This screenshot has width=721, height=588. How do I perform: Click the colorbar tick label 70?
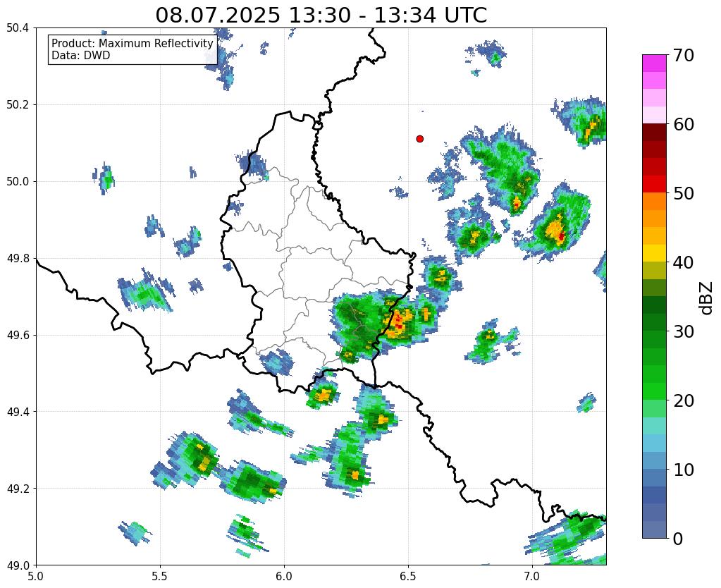684,55
